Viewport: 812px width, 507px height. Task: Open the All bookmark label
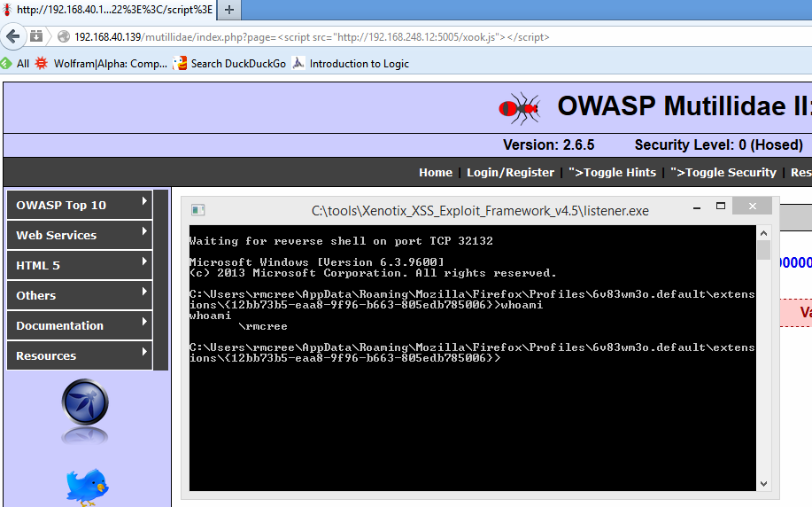tap(23, 63)
